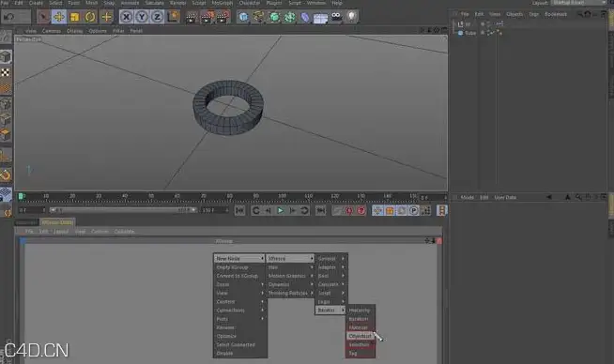
Task: Toggle the parameter P key recording icon
Action: pos(414,210)
